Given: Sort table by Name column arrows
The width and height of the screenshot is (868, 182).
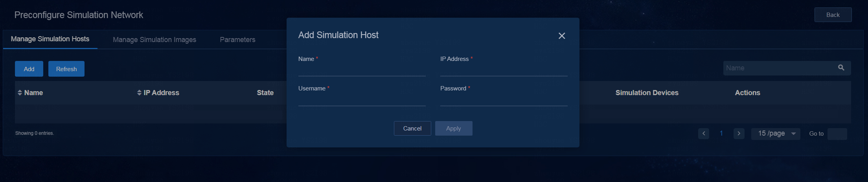Looking at the screenshot, I should [x=20, y=93].
